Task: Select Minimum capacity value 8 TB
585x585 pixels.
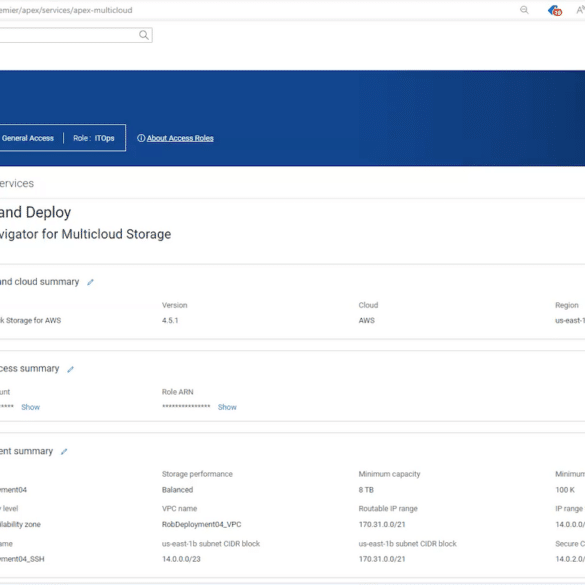Action: 366,490
